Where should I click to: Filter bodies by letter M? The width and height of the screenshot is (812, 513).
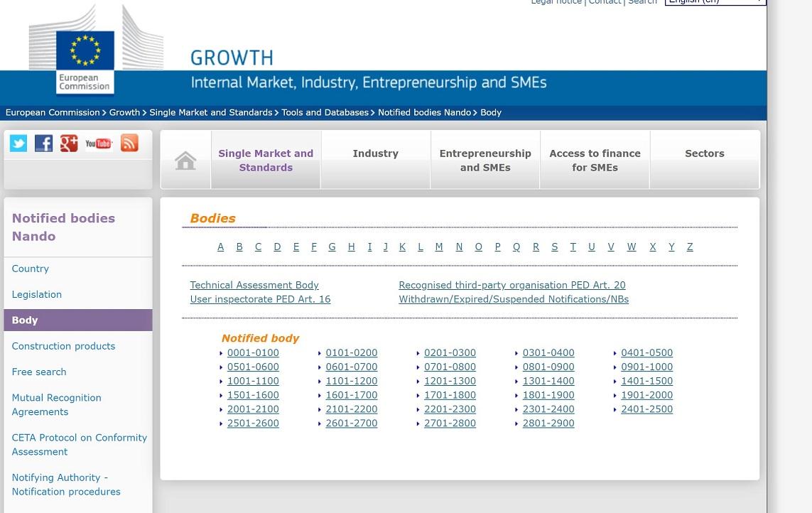point(438,247)
